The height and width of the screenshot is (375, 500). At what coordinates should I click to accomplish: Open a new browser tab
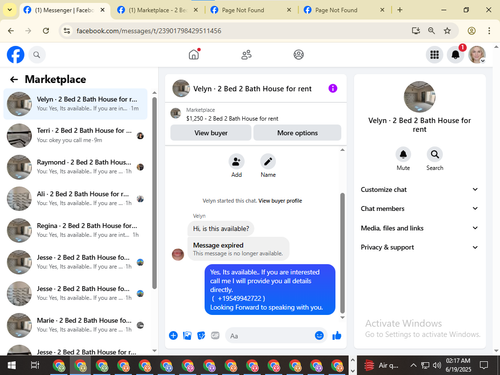399,10
